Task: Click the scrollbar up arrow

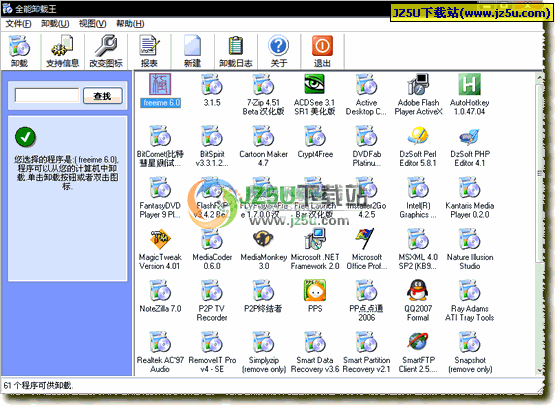Action: (540, 77)
